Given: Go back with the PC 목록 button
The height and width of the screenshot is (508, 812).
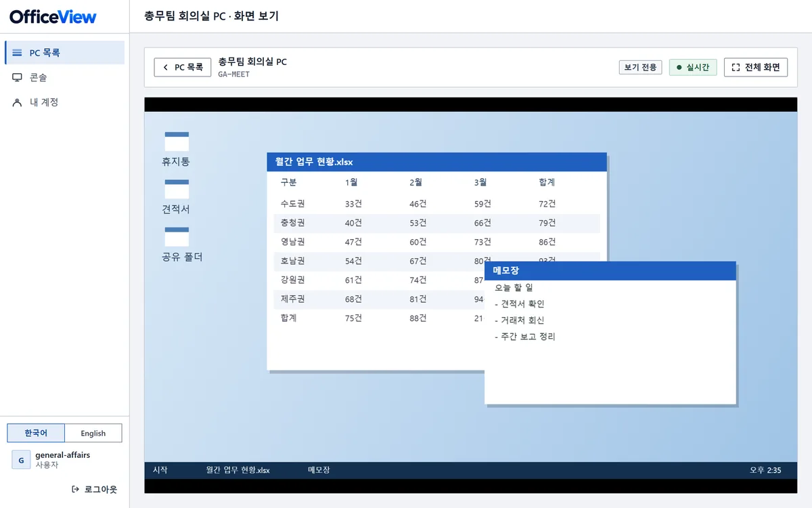Looking at the screenshot, I should [183, 68].
